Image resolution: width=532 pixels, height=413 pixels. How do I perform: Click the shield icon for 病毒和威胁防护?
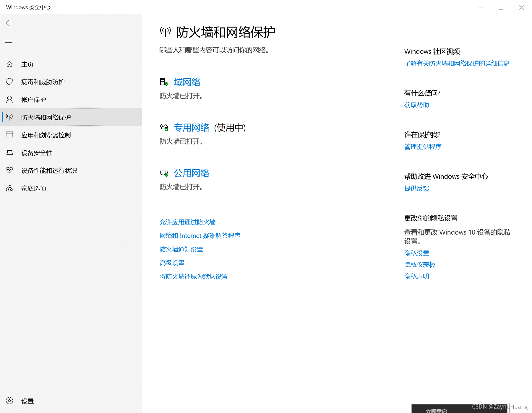9,82
